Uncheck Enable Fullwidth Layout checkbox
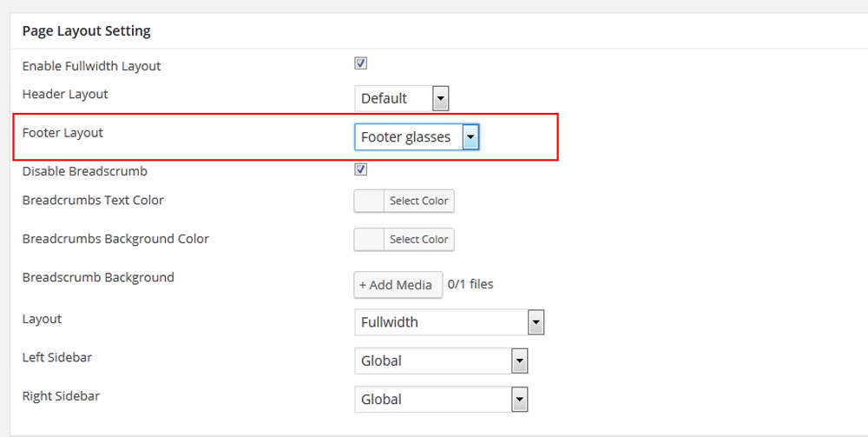Viewport: 868px width, 437px height. [361, 63]
